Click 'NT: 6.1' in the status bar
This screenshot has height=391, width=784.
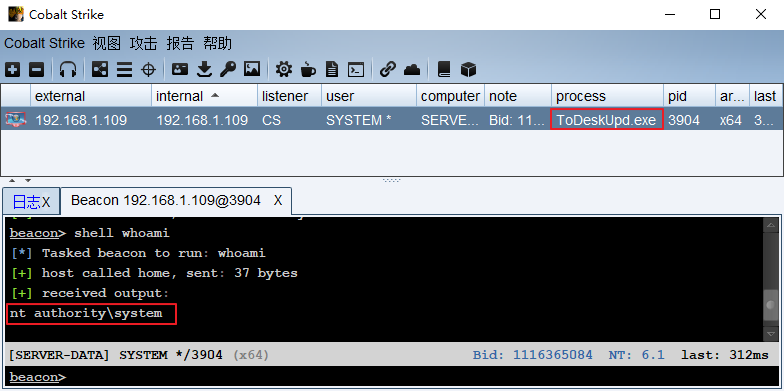[x=636, y=355]
